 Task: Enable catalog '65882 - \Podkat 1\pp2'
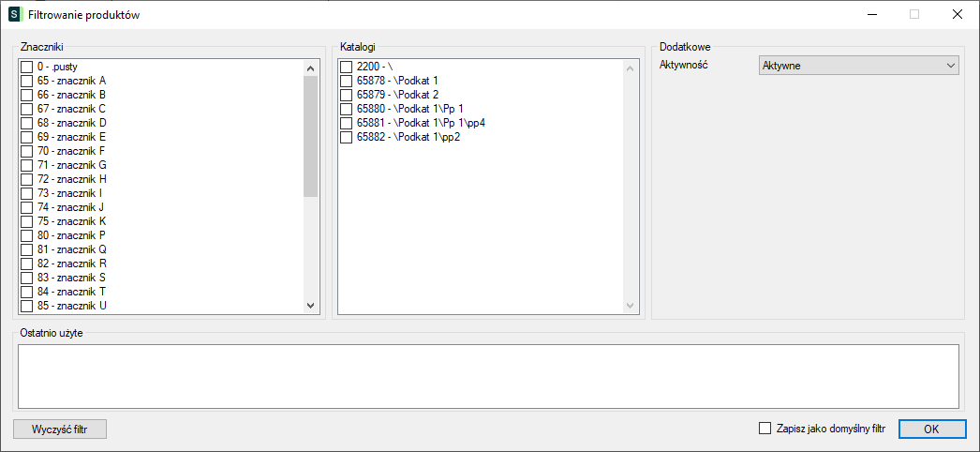click(x=347, y=137)
